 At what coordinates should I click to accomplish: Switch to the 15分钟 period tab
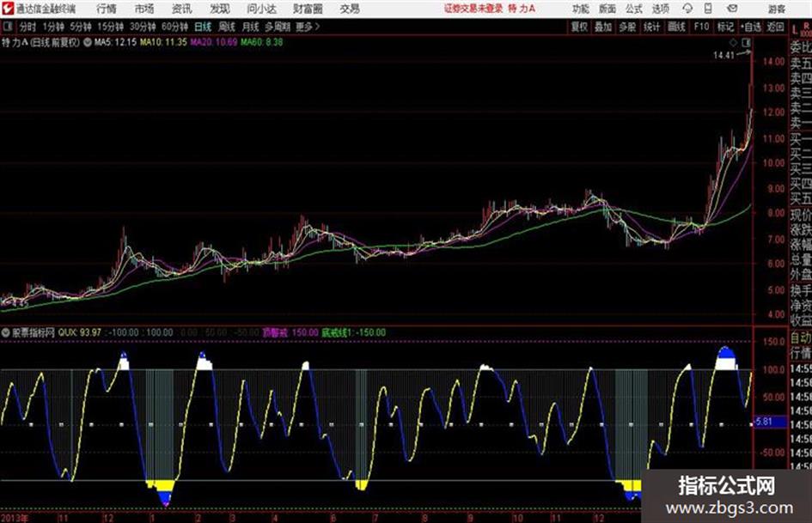110,27
